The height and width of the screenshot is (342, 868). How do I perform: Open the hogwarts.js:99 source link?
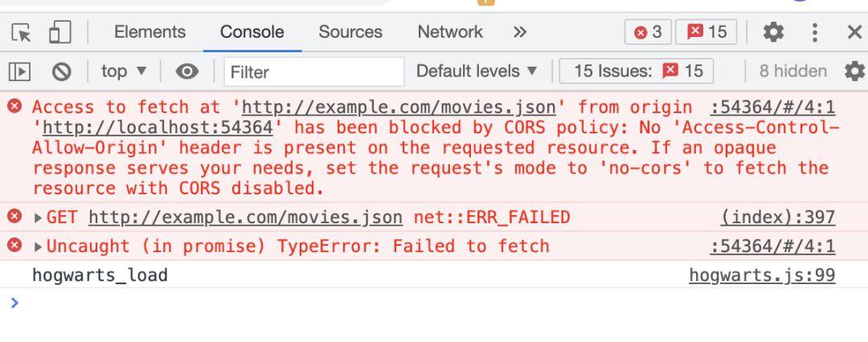[x=761, y=276]
